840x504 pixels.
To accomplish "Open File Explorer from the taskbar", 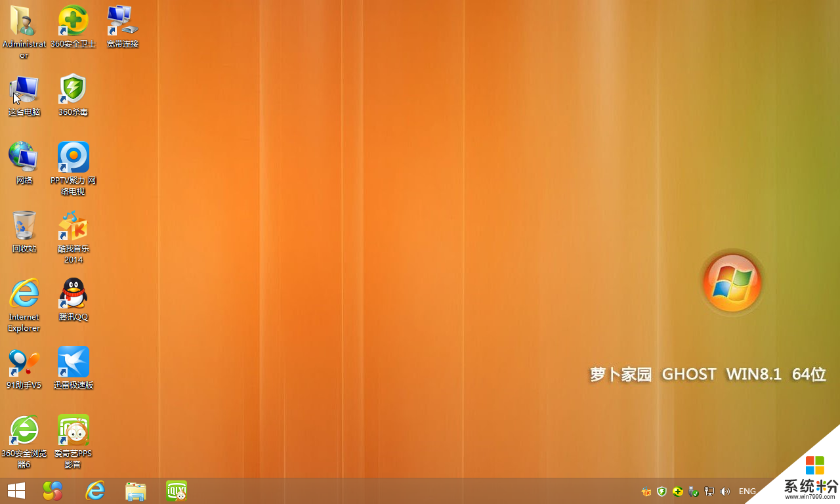I will coord(136,491).
